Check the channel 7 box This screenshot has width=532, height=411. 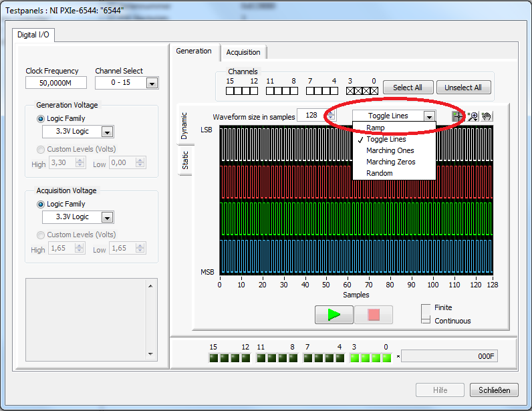[x=310, y=91]
